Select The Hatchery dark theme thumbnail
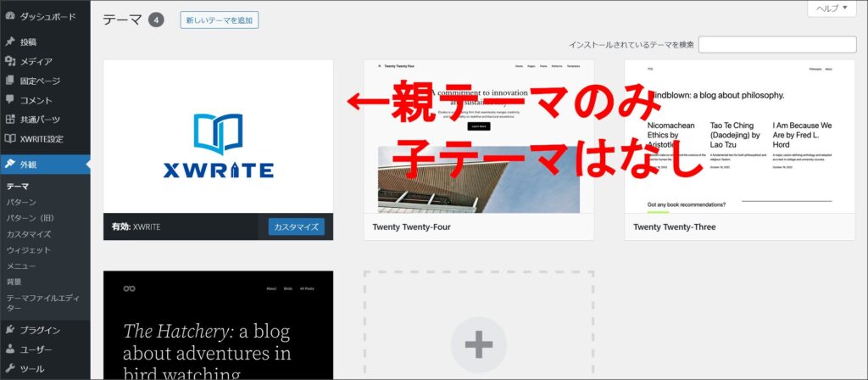The height and width of the screenshot is (380, 868). pyautogui.click(x=218, y=325)
